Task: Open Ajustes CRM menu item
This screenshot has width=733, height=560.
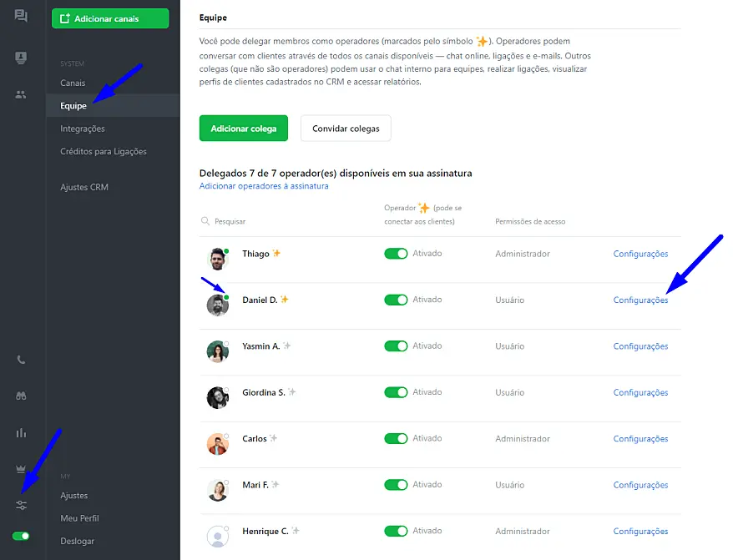Action: tap(84, 187)
